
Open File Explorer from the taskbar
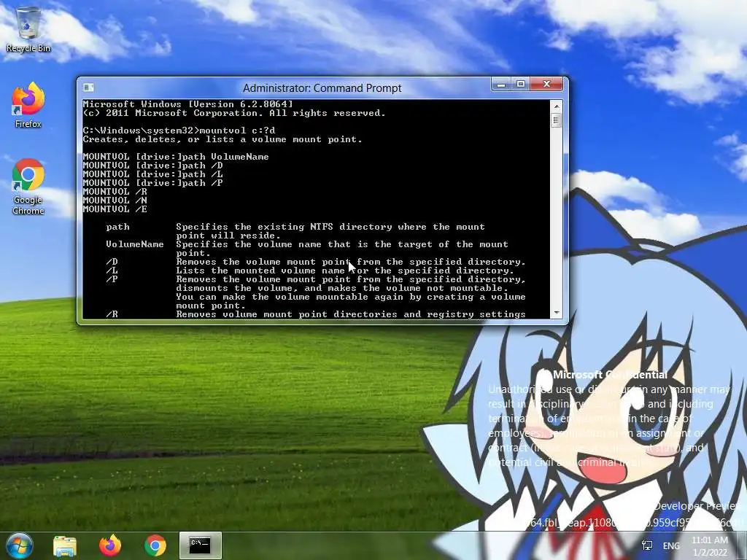click(x=65, y=545)
